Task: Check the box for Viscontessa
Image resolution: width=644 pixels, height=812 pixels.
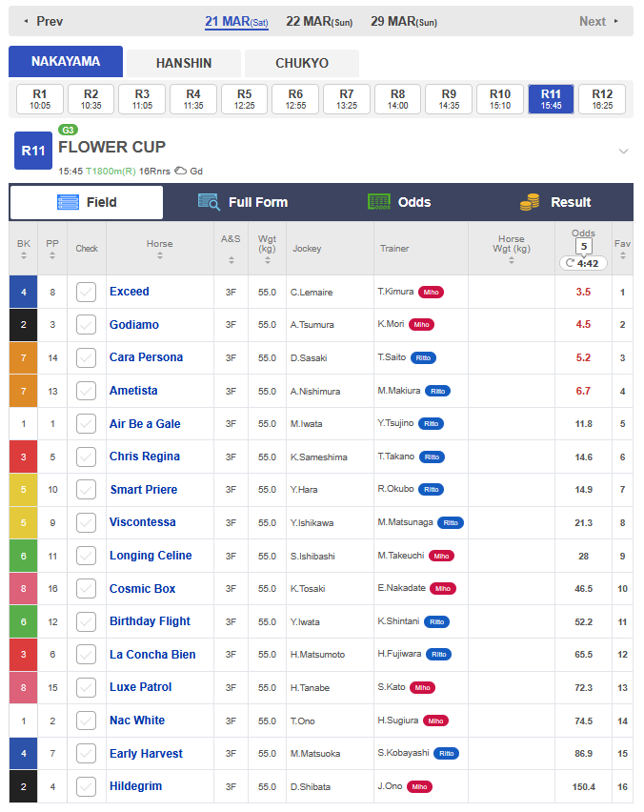Action: coord(86,522)
